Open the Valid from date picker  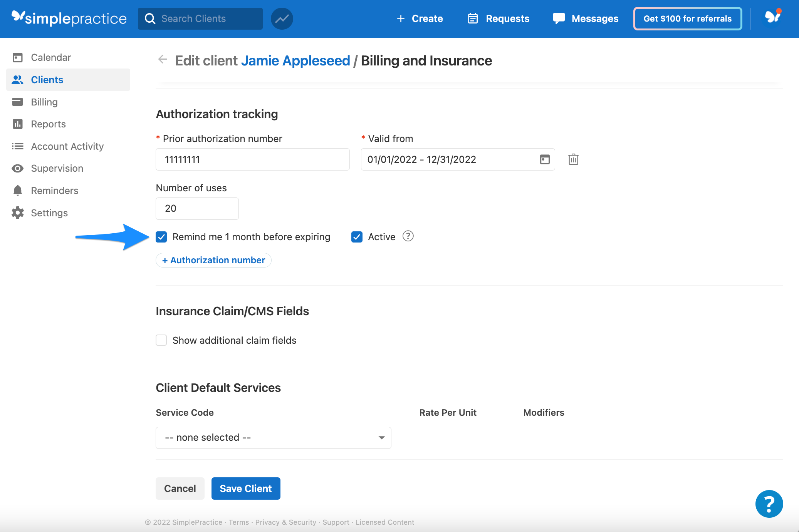544,159
